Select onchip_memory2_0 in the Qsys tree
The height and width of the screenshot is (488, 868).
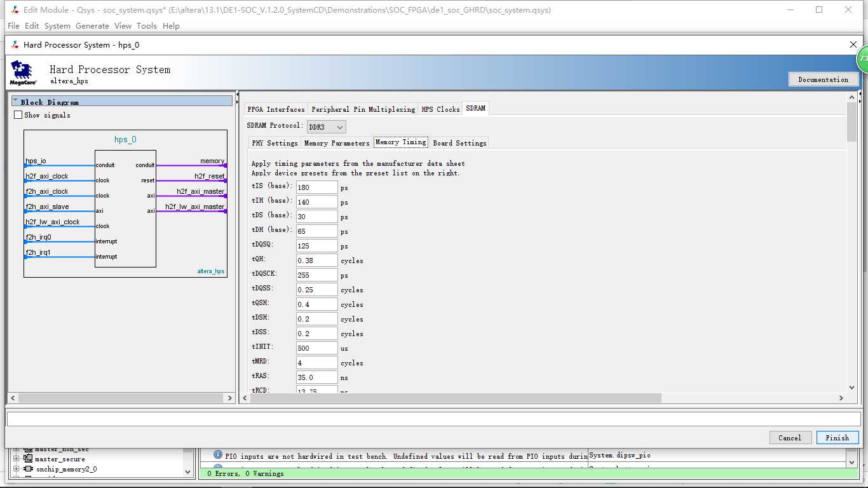pos(66,469)
